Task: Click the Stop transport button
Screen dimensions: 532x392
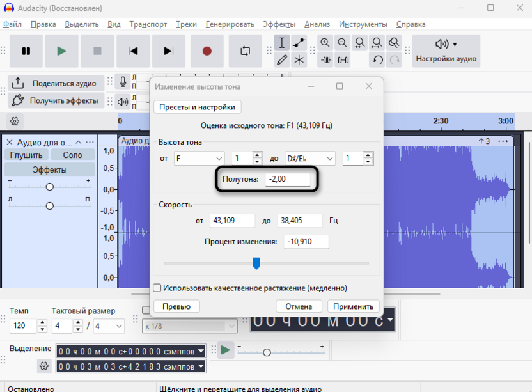Action: pos(97,51)
